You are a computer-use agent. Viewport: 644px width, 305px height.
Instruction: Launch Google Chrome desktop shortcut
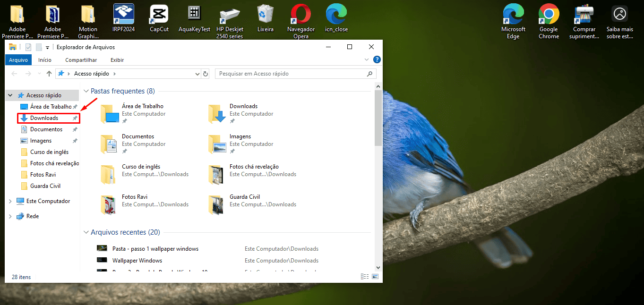tap(549, 21)
